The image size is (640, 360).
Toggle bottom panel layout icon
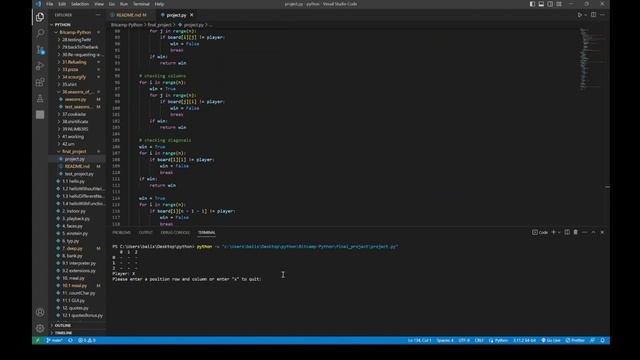point(541,4)
